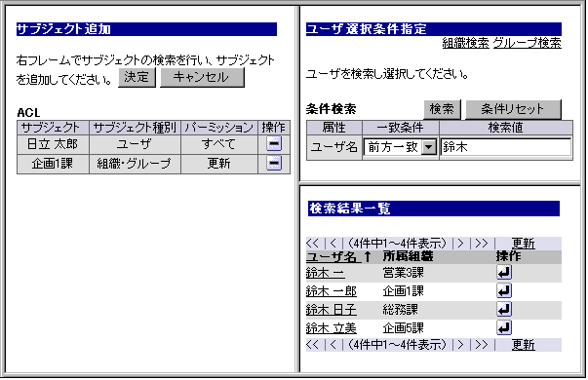Open the 鈴木 立美 user link
588x380 pixels.
point(332,328)
